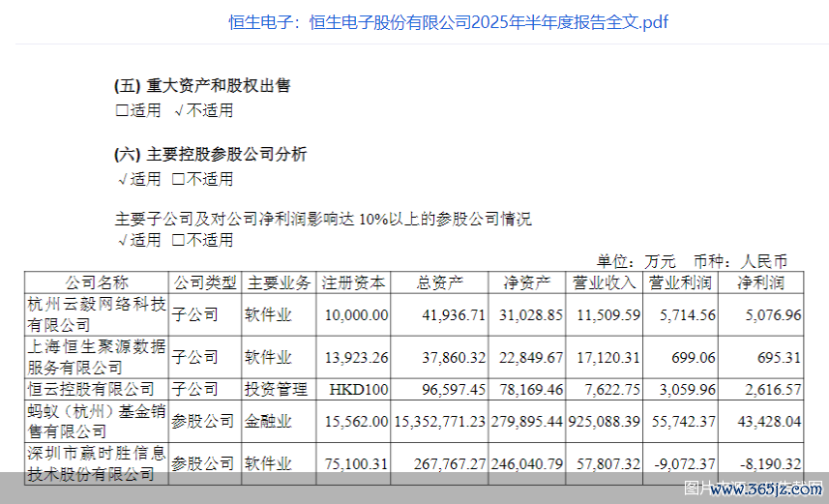Select the 净利润 column header
This screenshot has height=504, width=829.
coord(761,282)
